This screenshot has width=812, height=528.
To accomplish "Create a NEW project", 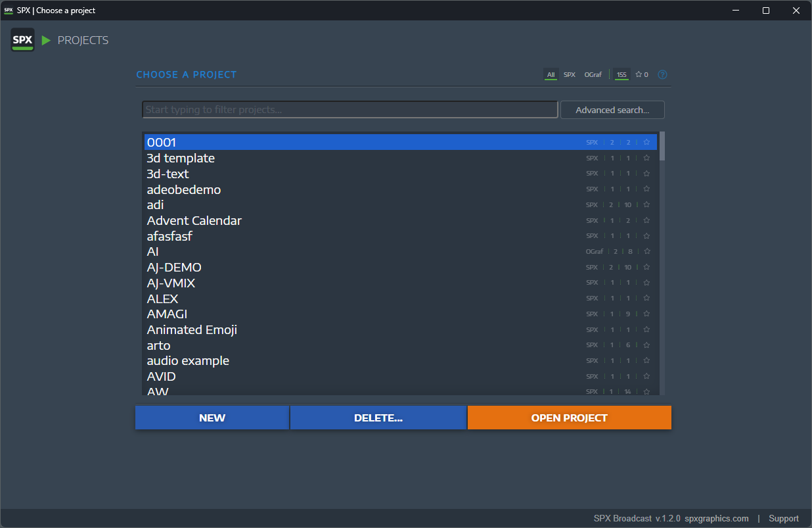I will pos(212,418).
